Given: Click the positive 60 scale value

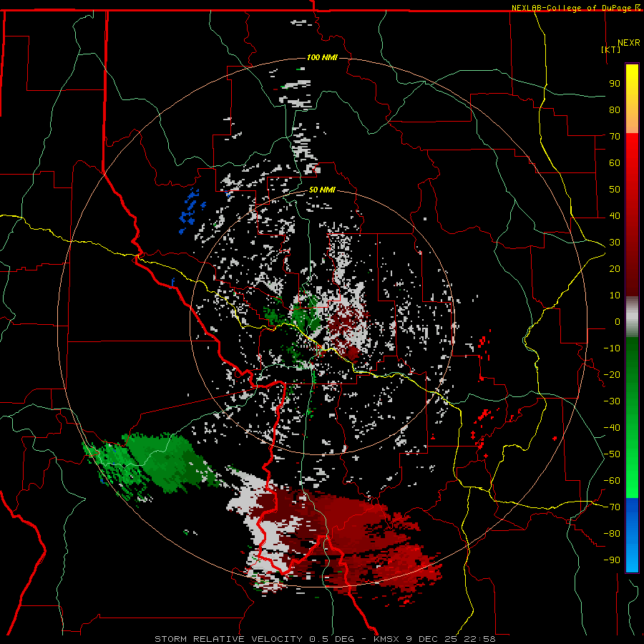Looking at the screenshot, I should click(x=615, y=163).
